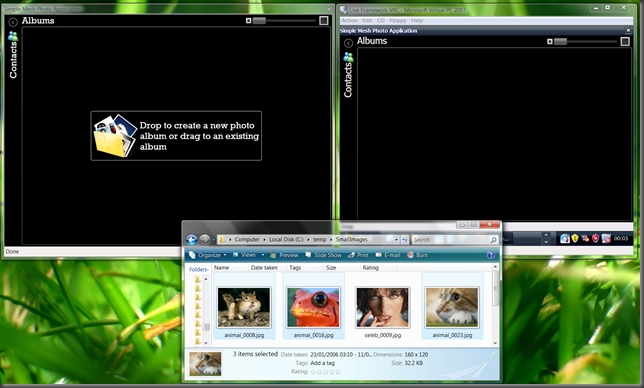Click Contacts people icon inside Virtual PC
The image size is (644, 388).
pos(348,57)
